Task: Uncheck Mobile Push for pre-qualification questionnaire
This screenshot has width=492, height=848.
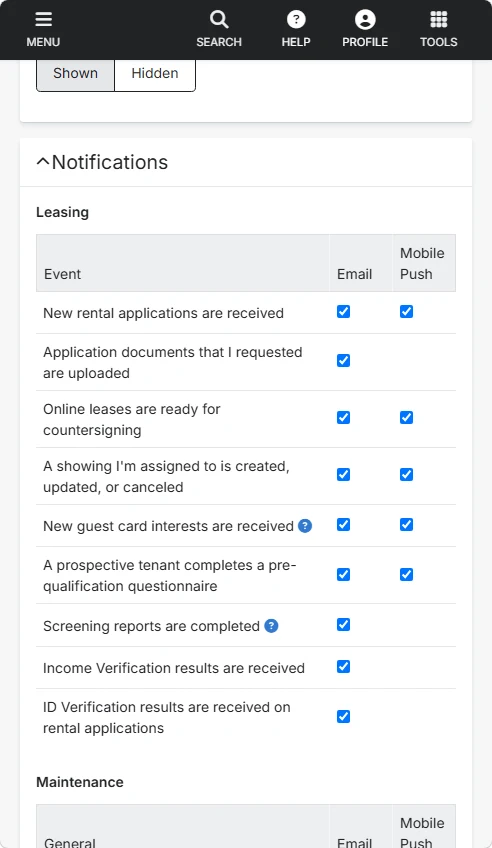Action: point(407,574)
